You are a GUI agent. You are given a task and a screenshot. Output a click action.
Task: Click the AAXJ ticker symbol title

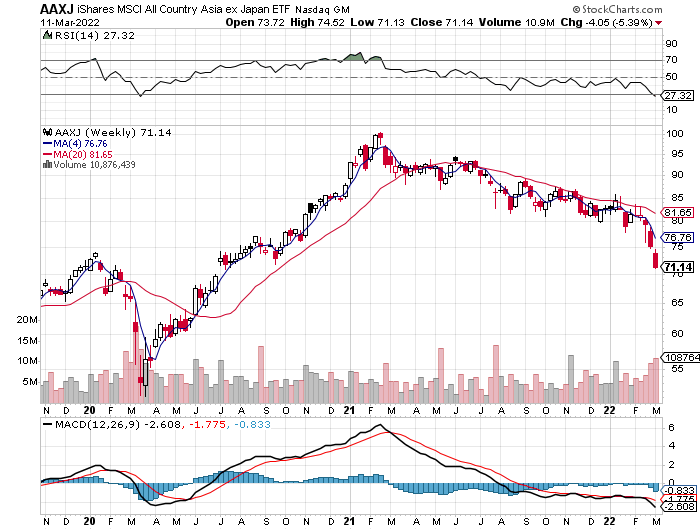click(x=57, y=8)
